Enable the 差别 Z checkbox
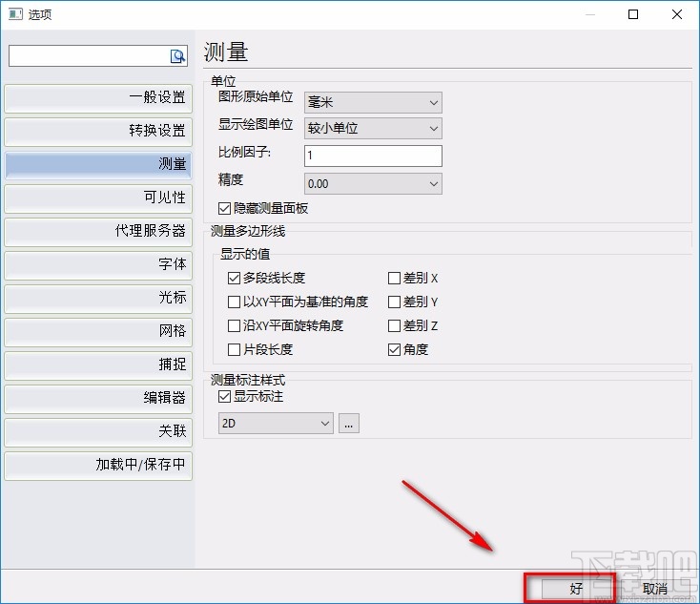The width and height of the screenshot is (700, 604). [x=394, y=325]
